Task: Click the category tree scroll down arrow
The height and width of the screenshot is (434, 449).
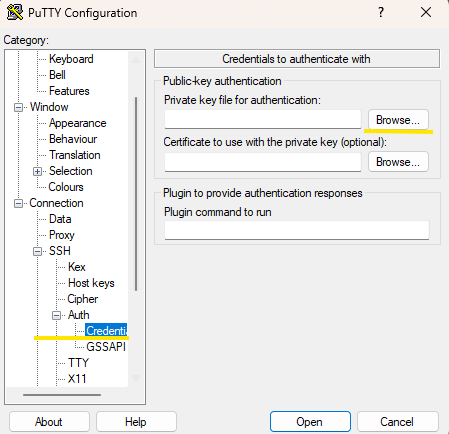Action: click(x=136, y=378)
